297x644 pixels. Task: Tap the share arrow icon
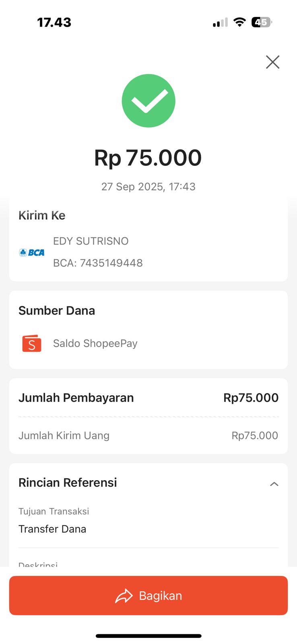coord(124,596)
